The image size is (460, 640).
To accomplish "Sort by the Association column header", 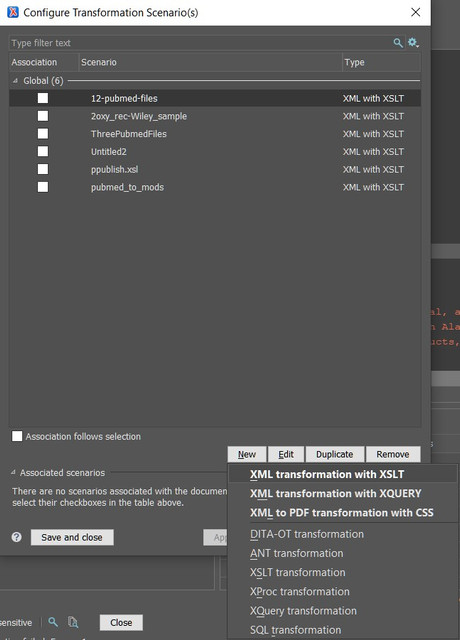I will (44, 62).
